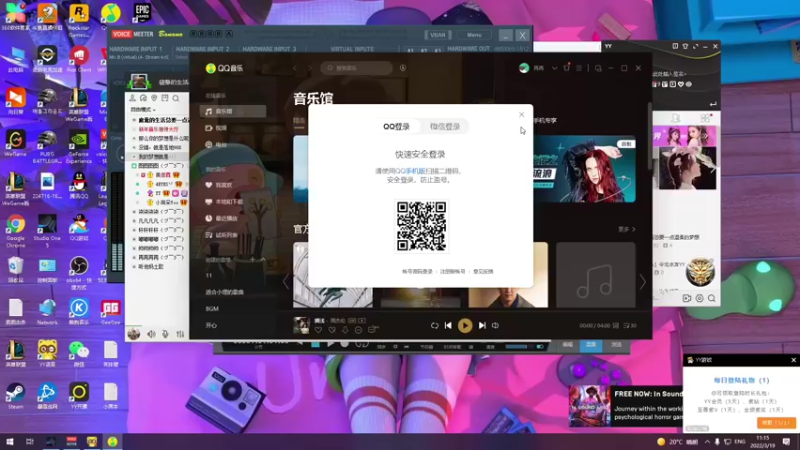800x450 pixels.
Task: Open the audio mixer settings in YY channel
Action: click(180, 334)
